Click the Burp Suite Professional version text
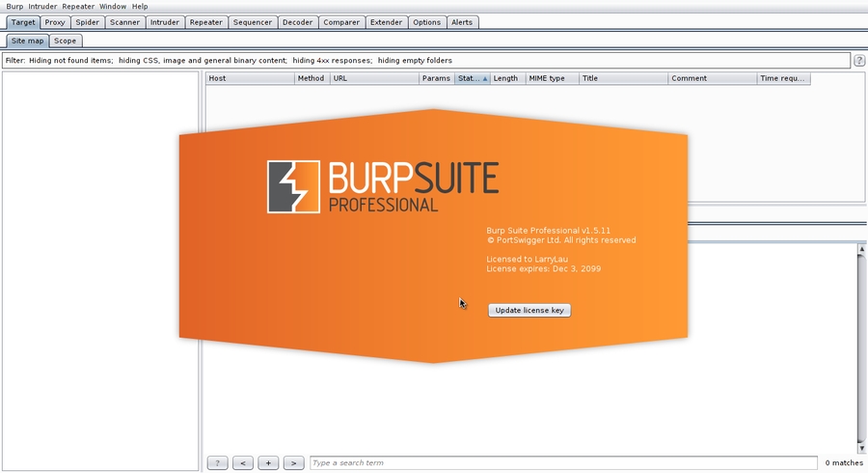The width and height of the screenshot is (868, 473). (x=548, y=231)
